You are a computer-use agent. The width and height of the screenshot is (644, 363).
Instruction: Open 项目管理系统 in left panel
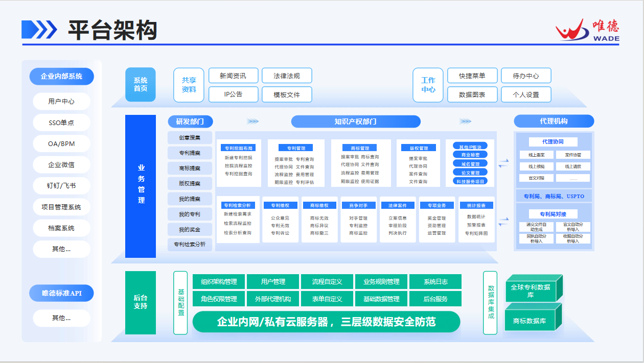coord(61,207)
